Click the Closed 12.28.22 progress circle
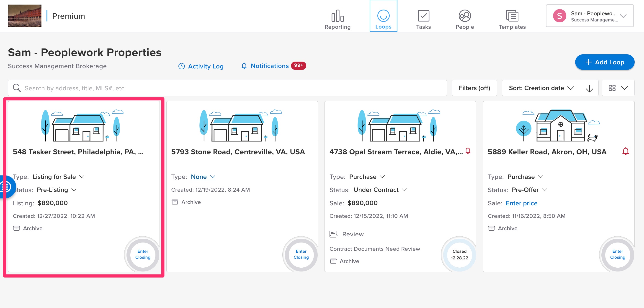This screenshot has height=308, width=644. click(459, 254)
